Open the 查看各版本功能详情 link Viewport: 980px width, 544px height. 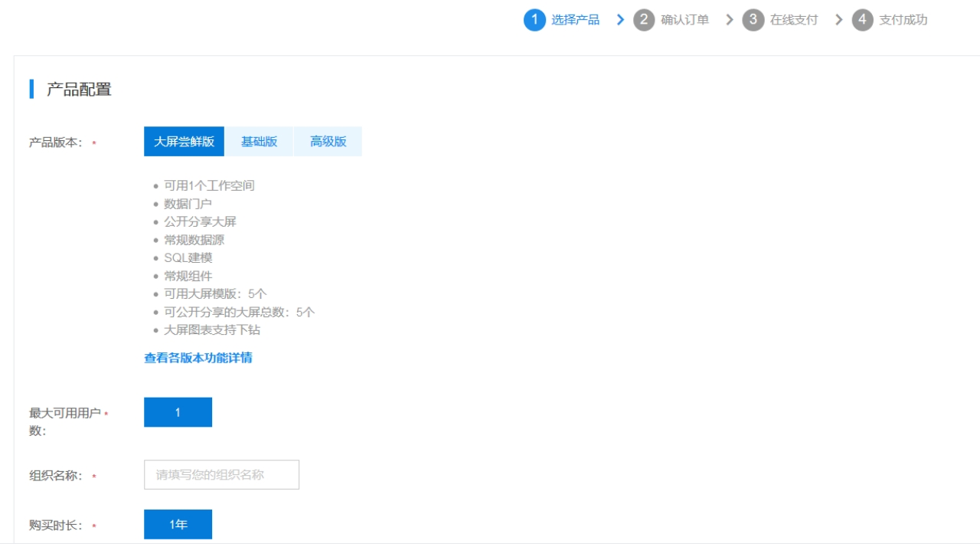(x=198, y=358)
